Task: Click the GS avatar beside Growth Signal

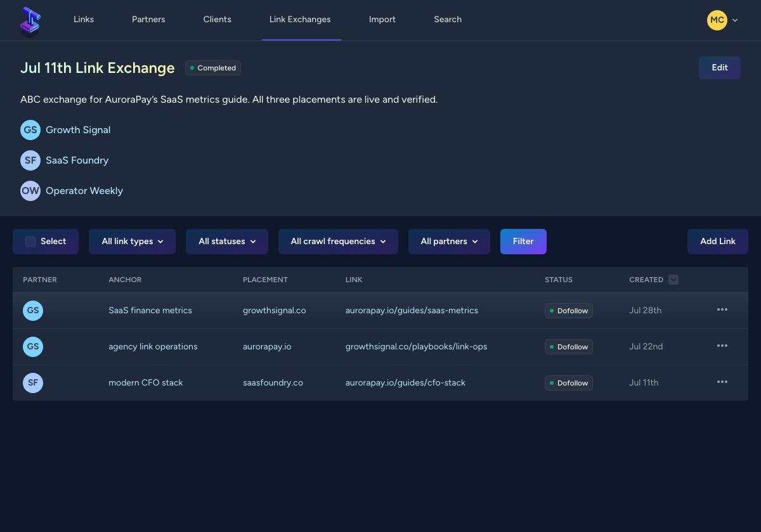Action: point(30,130)
